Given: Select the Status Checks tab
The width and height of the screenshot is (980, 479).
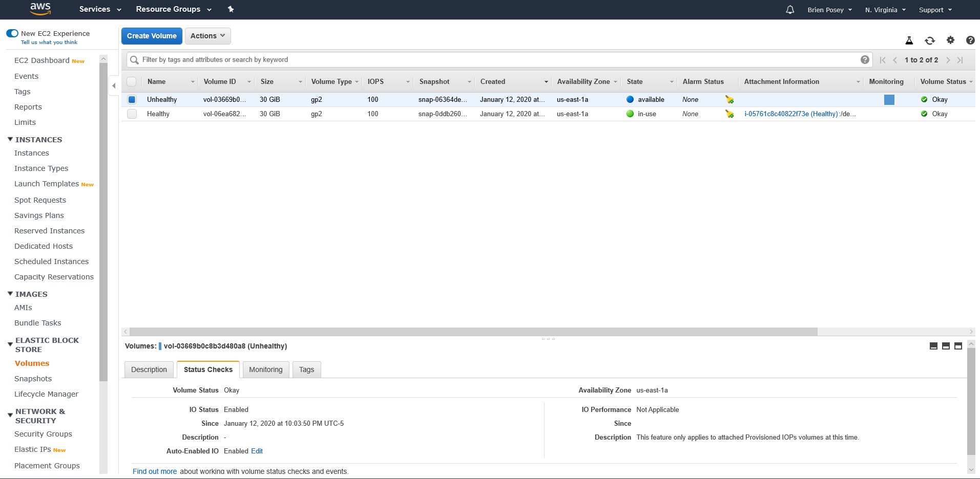Looking at the screenshot, I should (x=208, y=369).
